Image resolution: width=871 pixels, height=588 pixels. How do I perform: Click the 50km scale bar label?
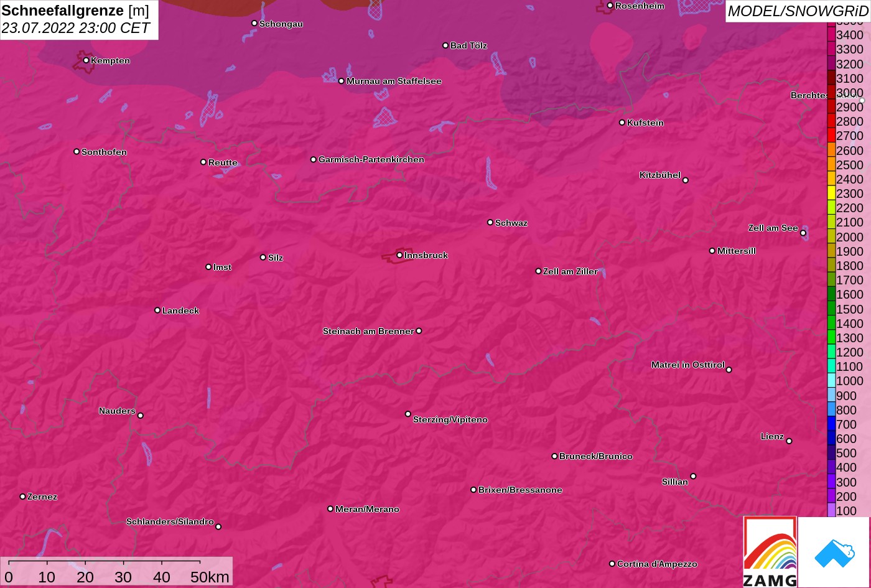210,577
